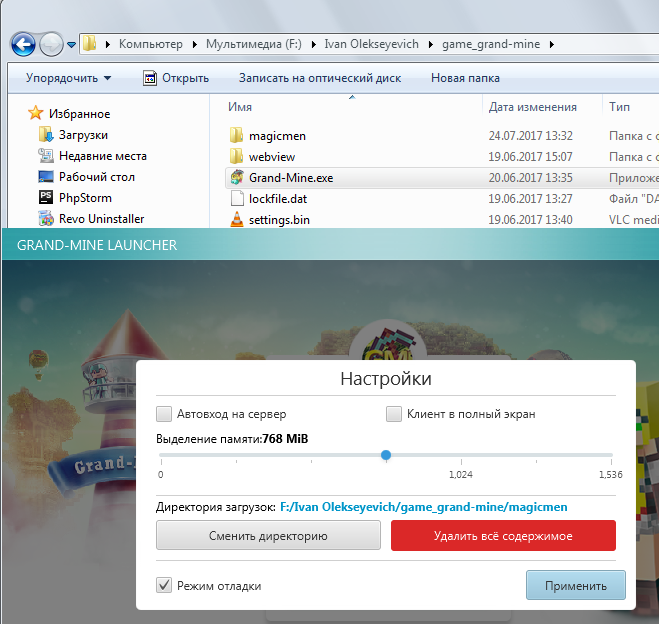Open Revo Uninstaller favorites shortcut

101,219
